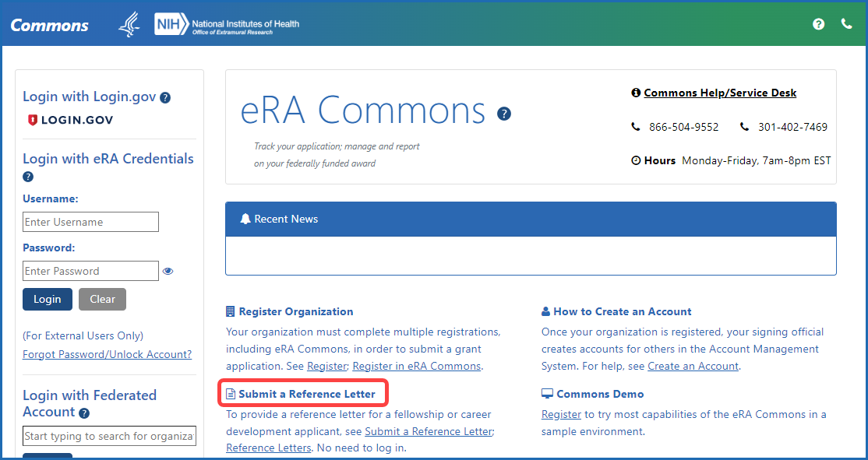Screen dimensions: 868x460
Task: Click the bell icon in Recent News
Action: pyautogui.click(x=245, y=219)
